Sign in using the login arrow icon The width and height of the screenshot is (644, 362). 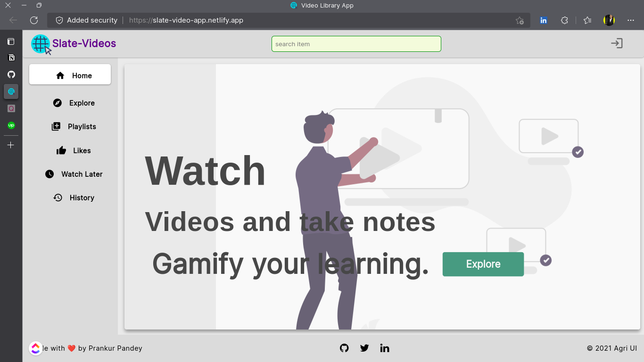click(617, 43)
